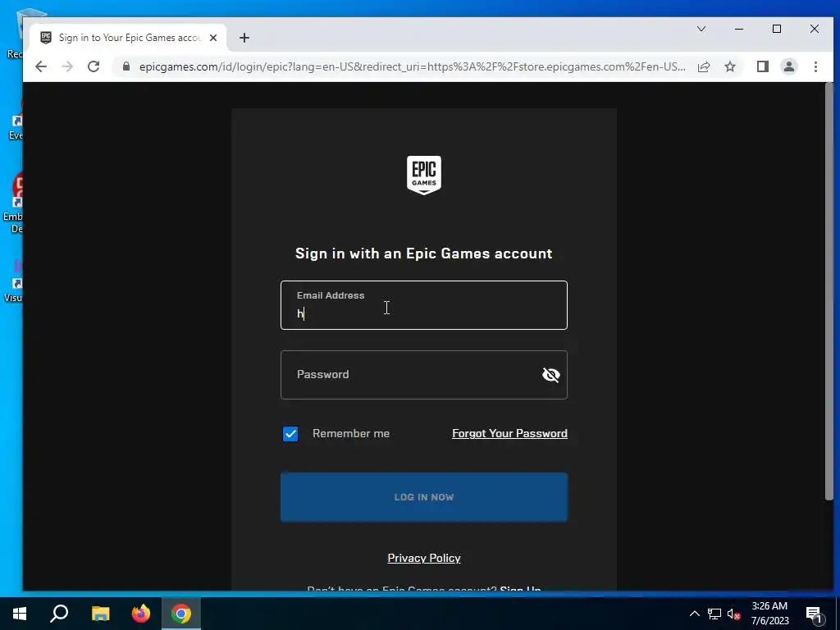Click the muted volume tray icon
The height and width of the screenshot is (630, 840).
click(733, 614)
